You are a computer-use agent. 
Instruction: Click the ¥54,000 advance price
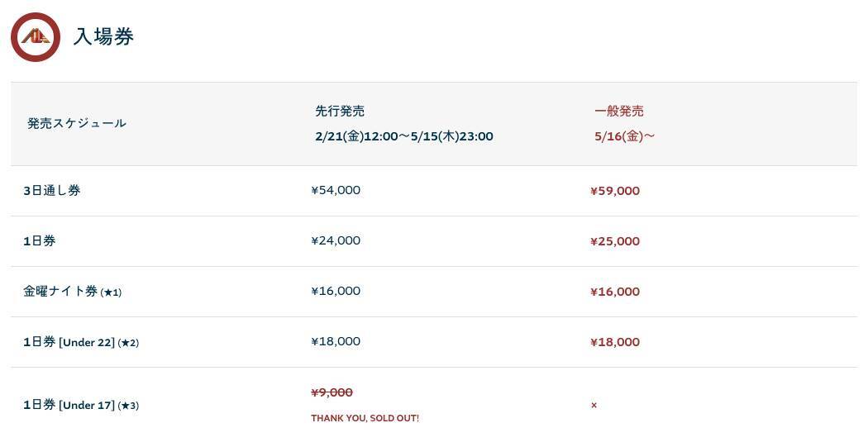pos(336,190)
